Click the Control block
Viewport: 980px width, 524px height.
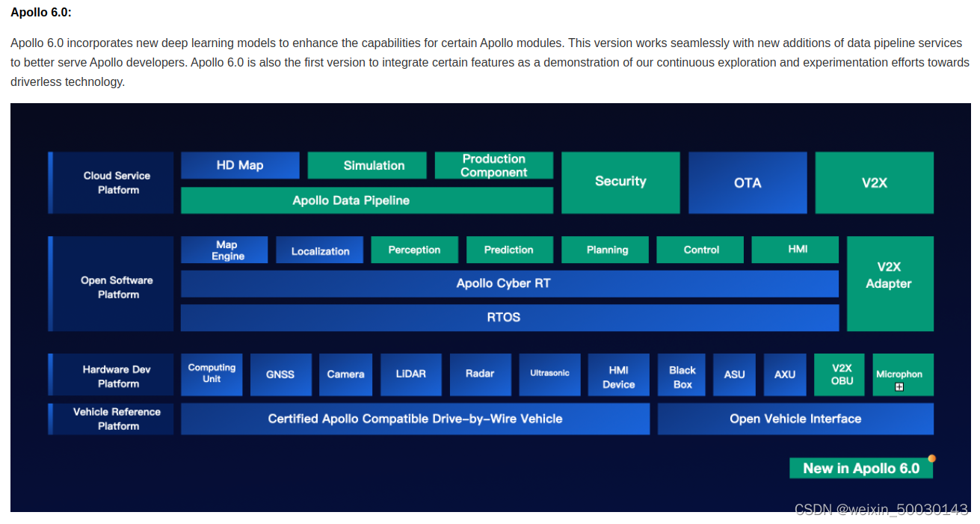pyautogui.click(x=700, y=250)
